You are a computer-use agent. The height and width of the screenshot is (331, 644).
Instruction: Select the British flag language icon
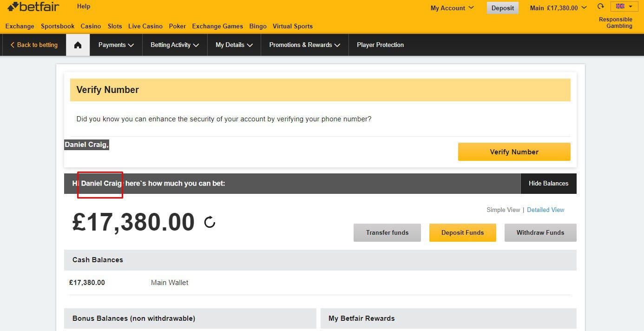[x=621, y=6]
